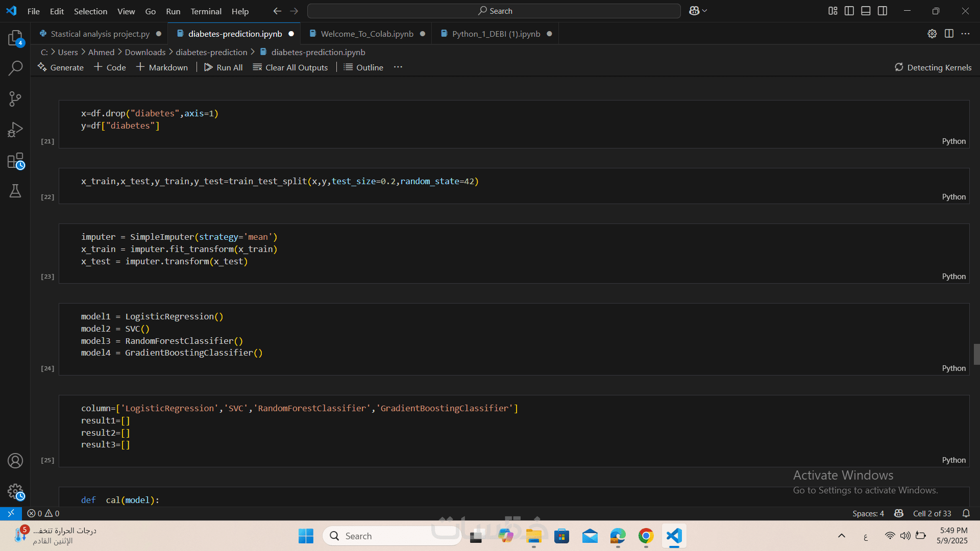The image size is (980, 551).
Task: Toggle the secondary side bar layout icon
Action: tap(883, 11)
